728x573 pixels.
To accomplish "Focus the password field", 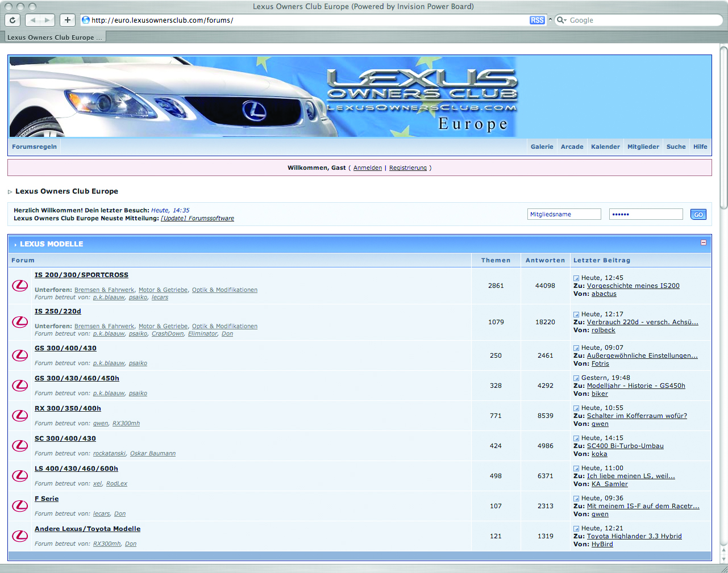I will [x=646, y=214].
